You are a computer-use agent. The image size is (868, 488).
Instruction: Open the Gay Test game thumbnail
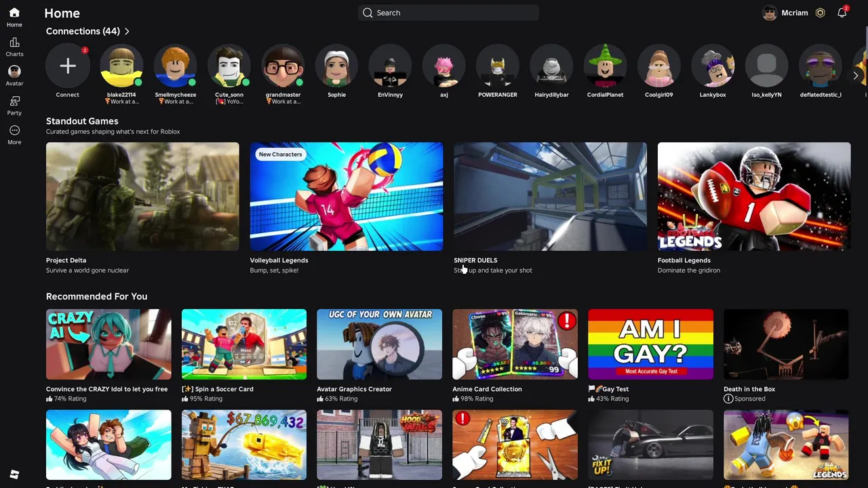tap(650, 344)
